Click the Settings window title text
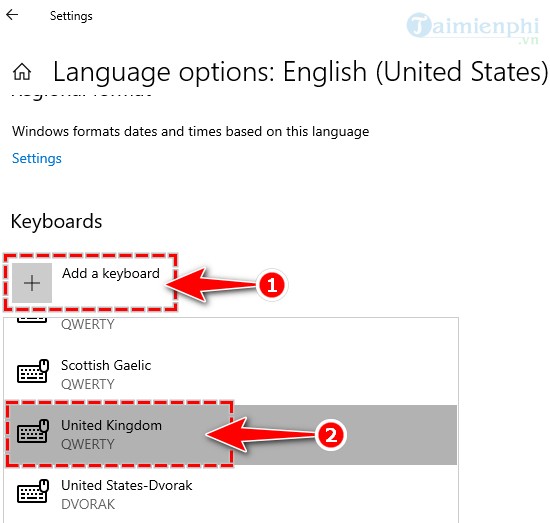This screenshot has width=550, height=523. tap(71, 16)
